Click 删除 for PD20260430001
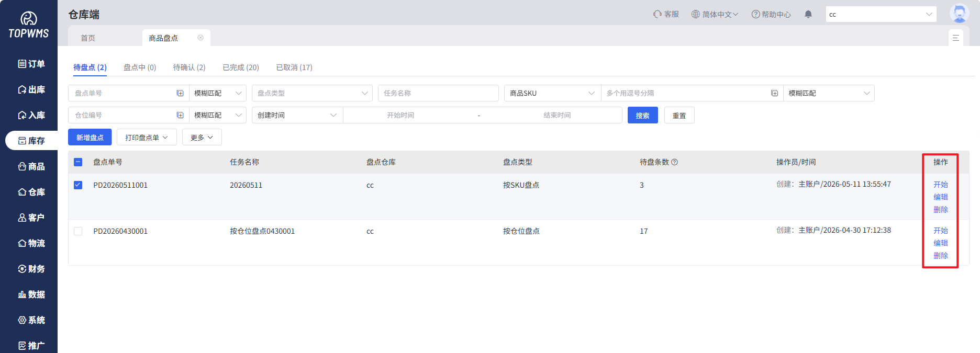 pyautogui.click(x=941, y=256)
